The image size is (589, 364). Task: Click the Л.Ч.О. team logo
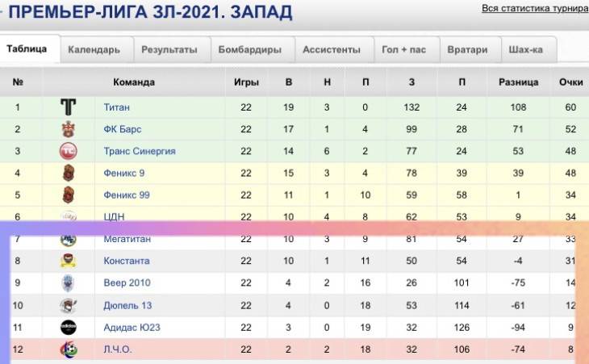pos(69,349)
